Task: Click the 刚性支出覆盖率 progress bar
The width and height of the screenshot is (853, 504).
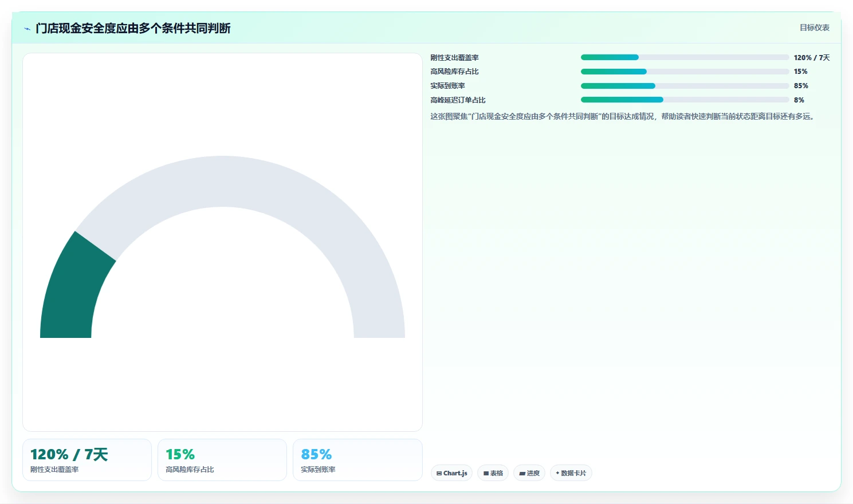Action: tap(685, 57)
